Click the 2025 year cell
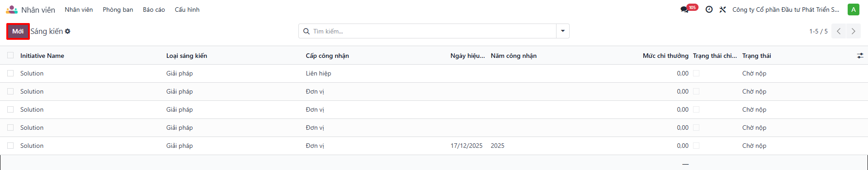This screenshot has height=170, width=868. (x=497, y=146)
